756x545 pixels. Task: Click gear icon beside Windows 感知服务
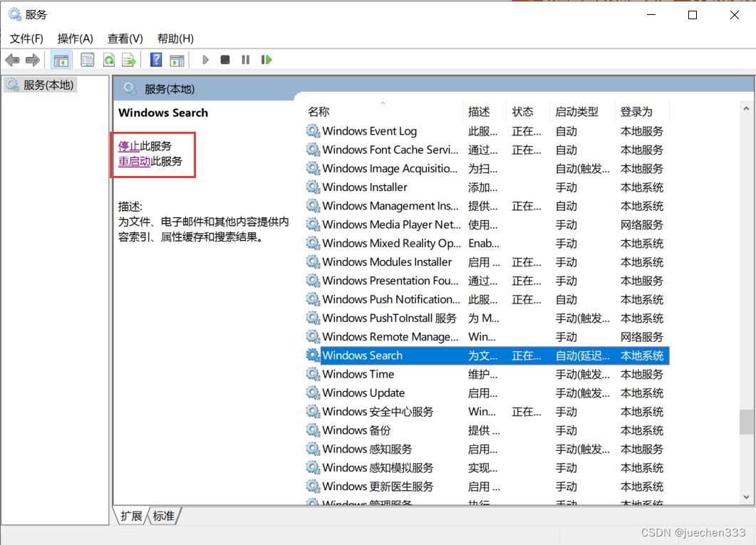tap(313, 449)
